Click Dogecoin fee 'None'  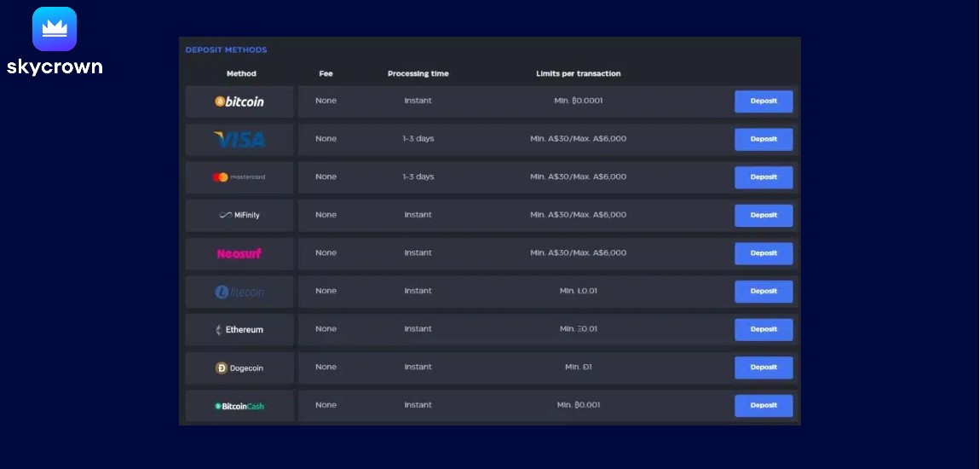326,367
